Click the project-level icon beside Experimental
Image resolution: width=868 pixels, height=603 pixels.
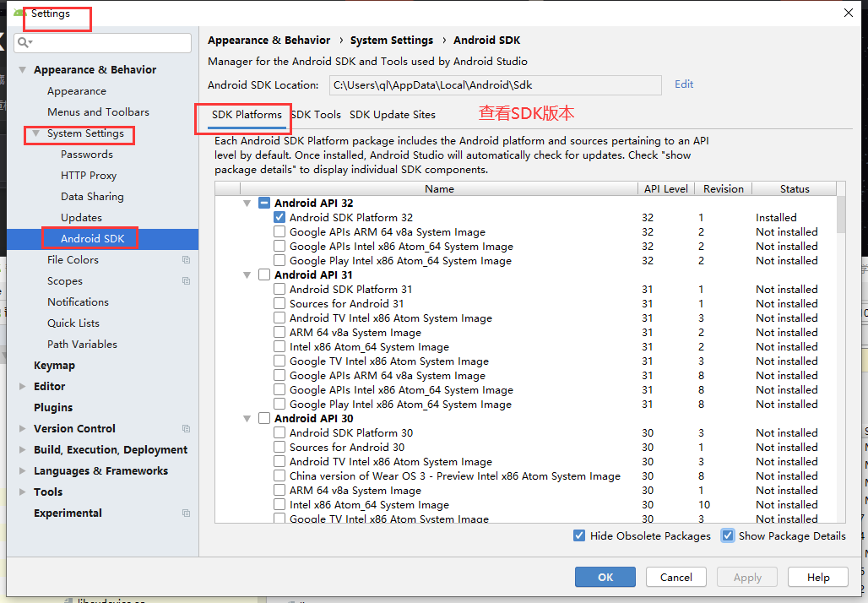tap(186, 513)
